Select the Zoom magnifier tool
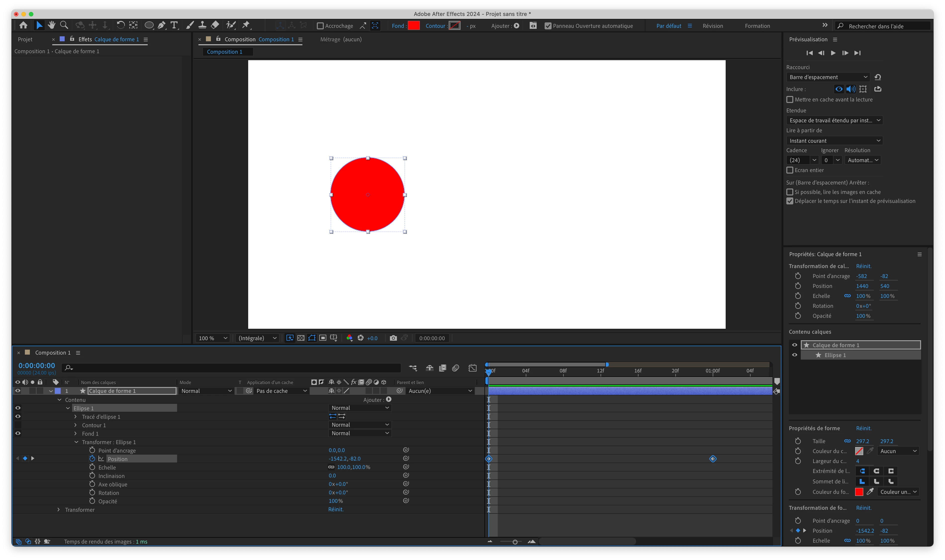 [x=64, y=25]
